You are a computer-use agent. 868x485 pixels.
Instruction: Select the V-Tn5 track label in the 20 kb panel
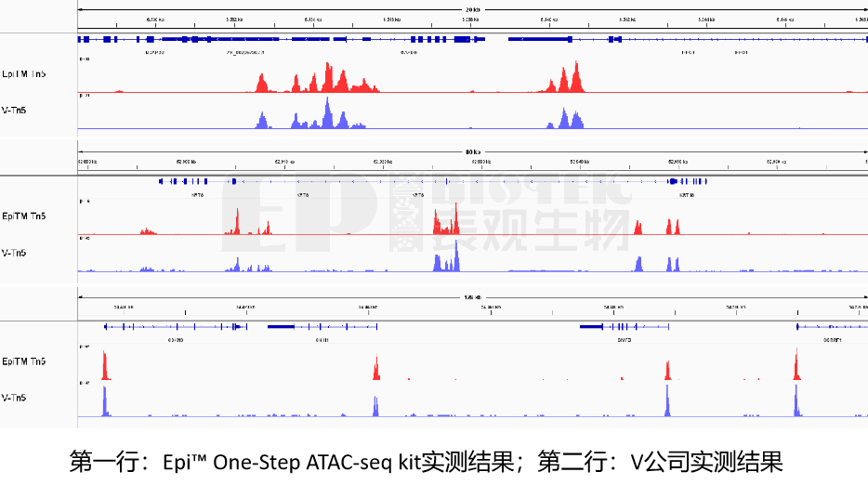[x=14, y=111]
